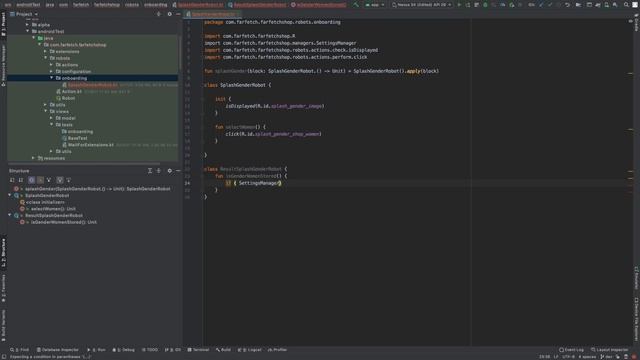Click locate target icon in Project header
This screenshot has width=640, height=360.
point(159,14)
